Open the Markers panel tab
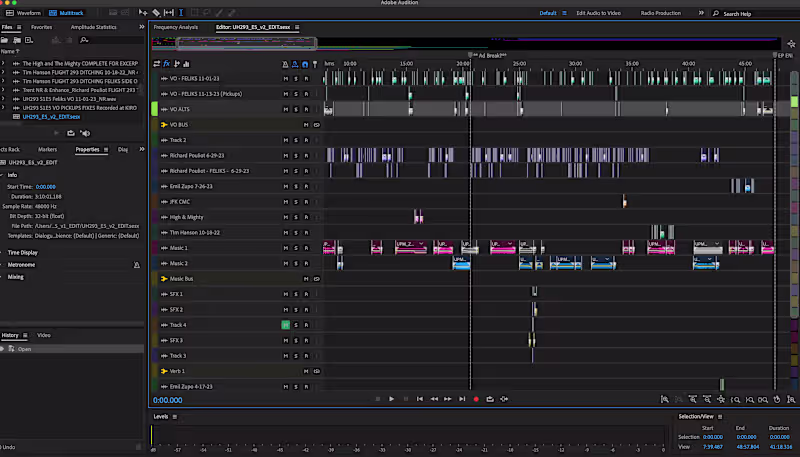 click(47, 149)
